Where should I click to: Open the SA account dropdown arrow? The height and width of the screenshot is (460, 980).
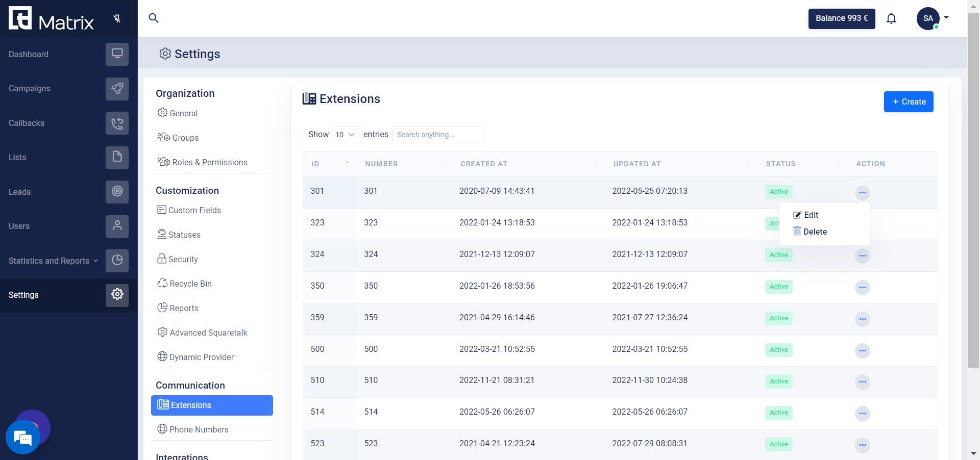(x=946, y=17)
